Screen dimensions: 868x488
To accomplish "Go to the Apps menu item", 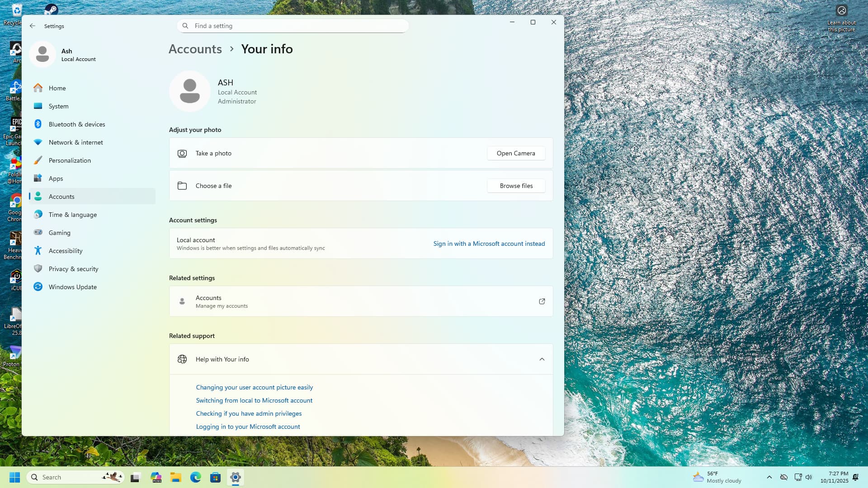I will click(56, 178).
